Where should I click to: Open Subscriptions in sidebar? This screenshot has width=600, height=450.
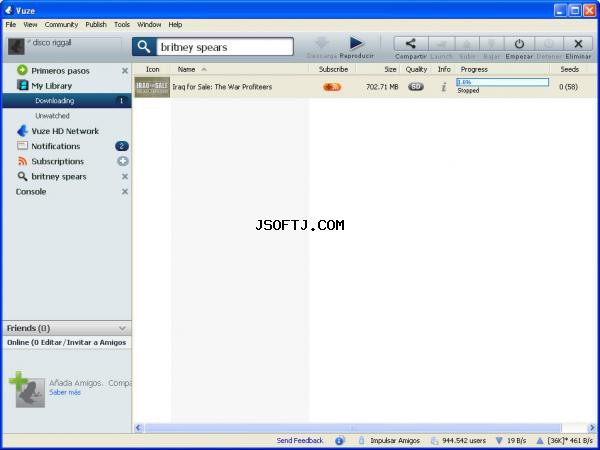coord(57,161)
